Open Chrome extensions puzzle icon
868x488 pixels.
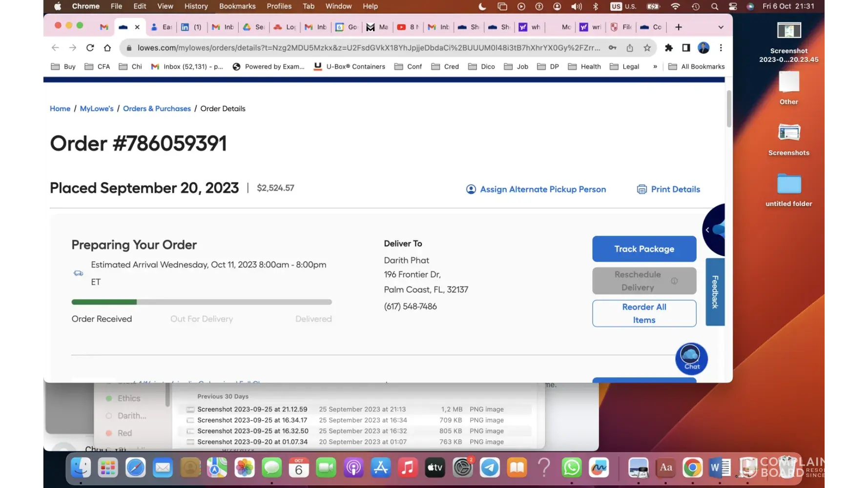point(669,48)
